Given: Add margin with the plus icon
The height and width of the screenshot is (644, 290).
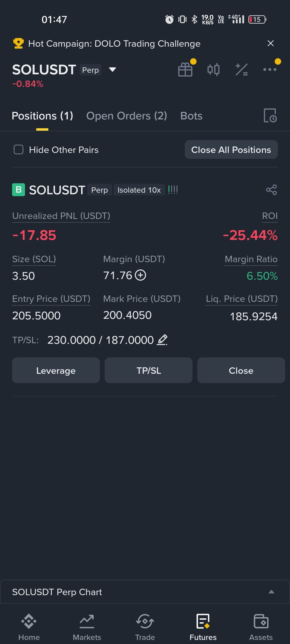Looking at the screenshot, I should (x=140, y=275).
